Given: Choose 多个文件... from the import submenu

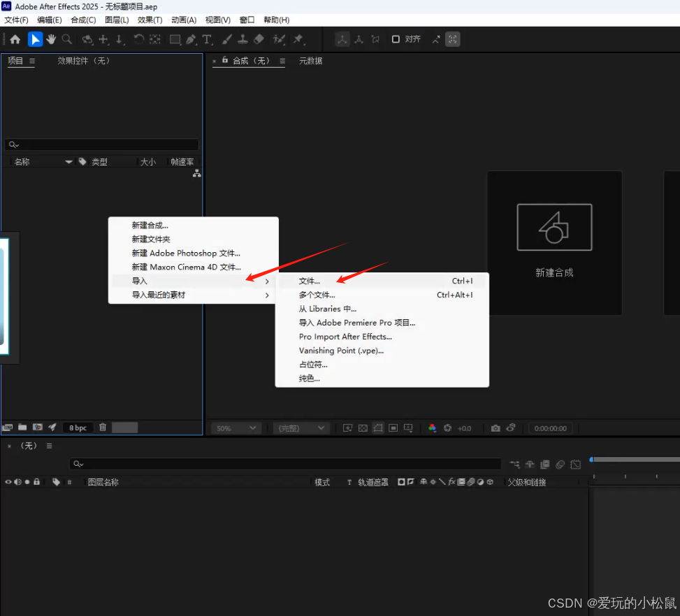Looking at the screenshot, I should click(x=382, y=295).
